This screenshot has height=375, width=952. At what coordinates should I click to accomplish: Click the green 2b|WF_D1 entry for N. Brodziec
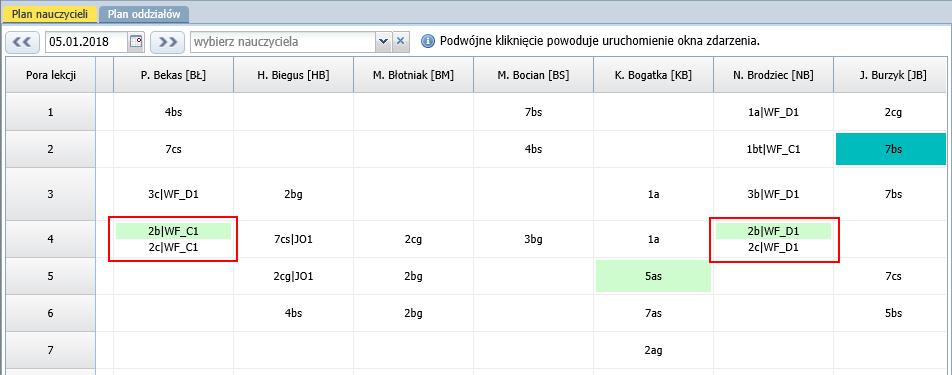[x=774, y=231]
